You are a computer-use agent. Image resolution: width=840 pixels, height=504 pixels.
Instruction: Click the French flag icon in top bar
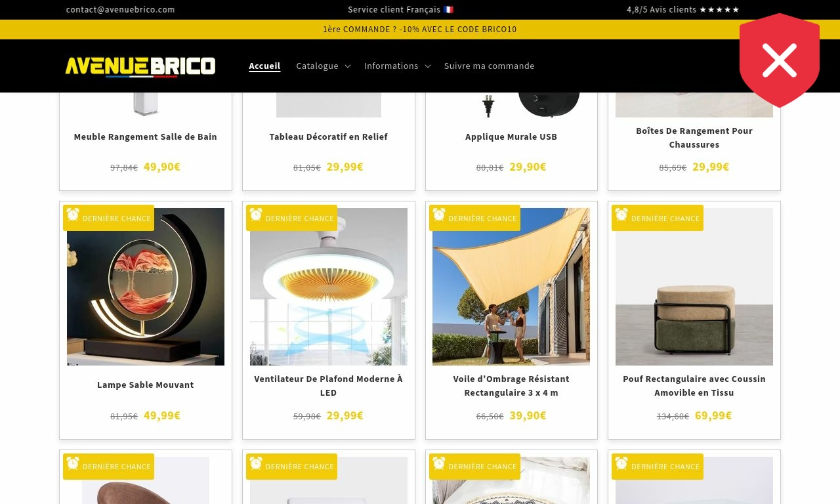[x=448, y=10]
